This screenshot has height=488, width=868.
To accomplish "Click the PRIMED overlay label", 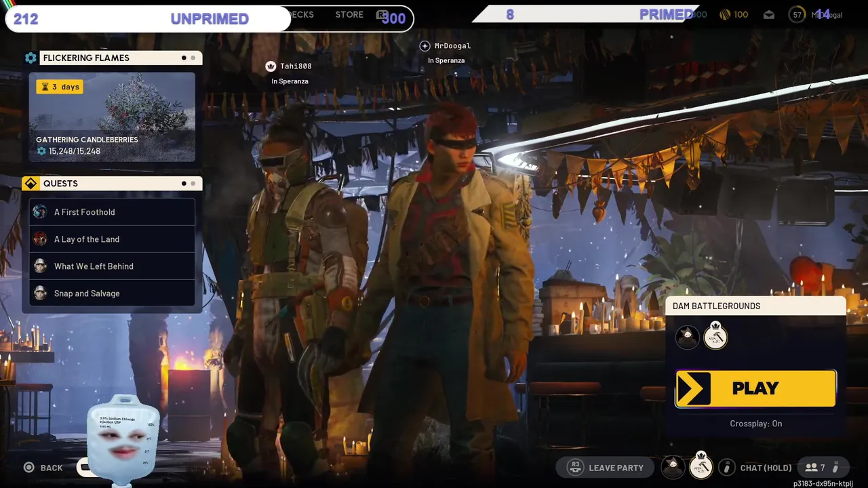I will 666,14.
